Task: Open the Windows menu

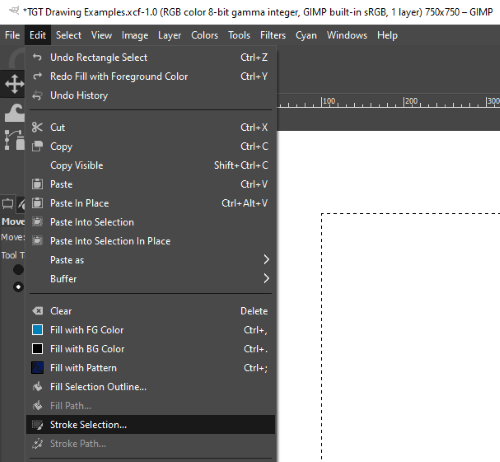Action: [347, 35]
